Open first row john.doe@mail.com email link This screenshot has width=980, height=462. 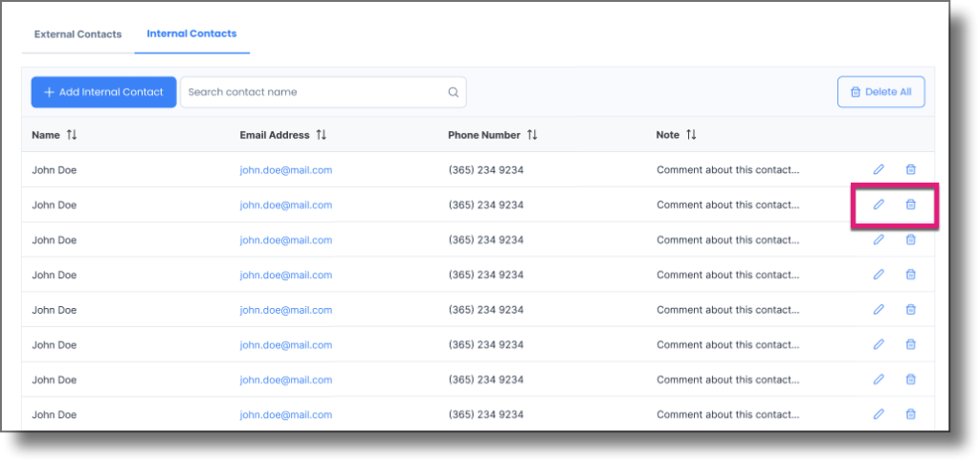click(286, 170)
